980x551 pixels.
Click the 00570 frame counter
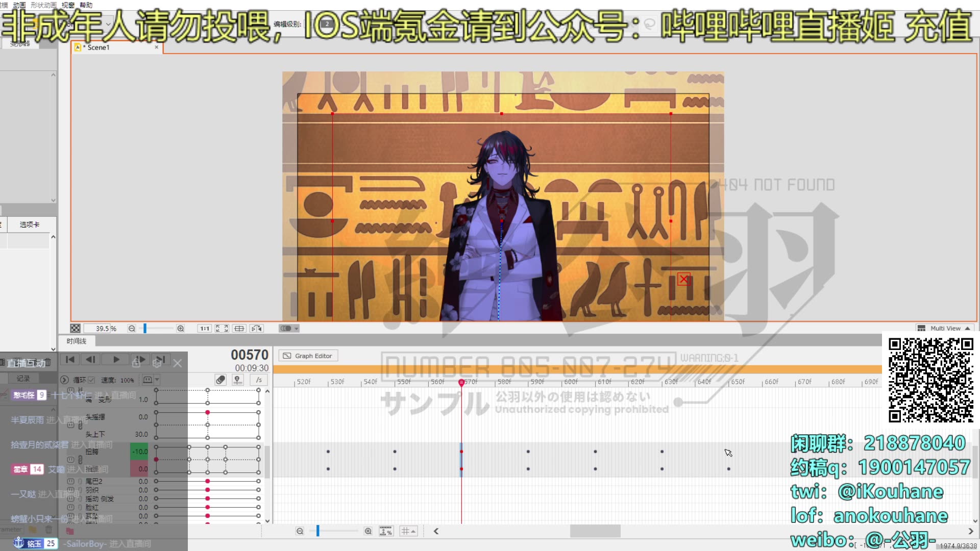point(249,355)
